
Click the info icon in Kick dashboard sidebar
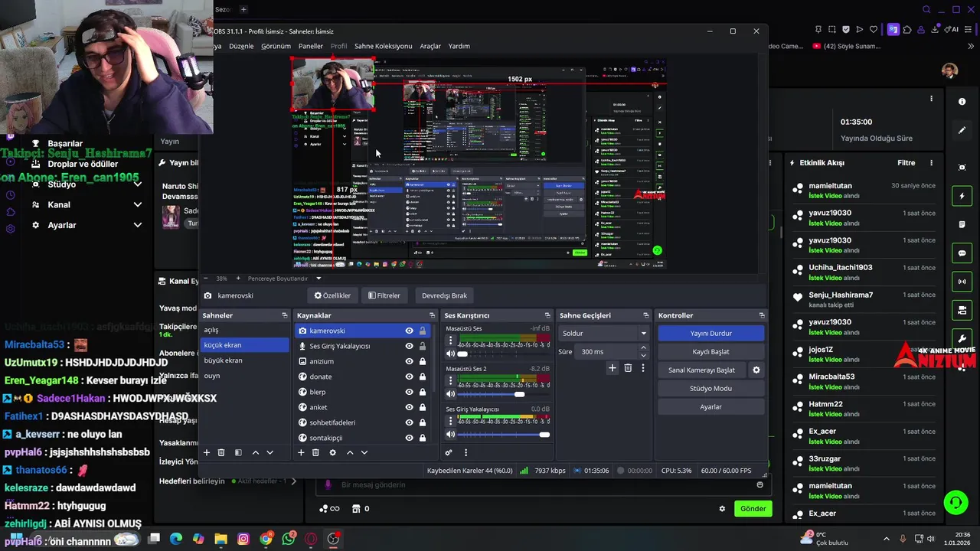tap(962, 101)
